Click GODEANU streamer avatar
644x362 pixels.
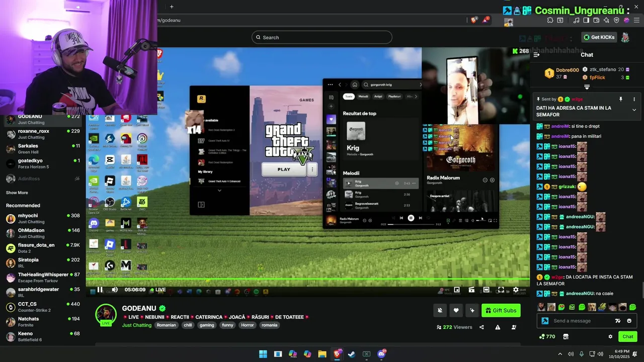106,314
